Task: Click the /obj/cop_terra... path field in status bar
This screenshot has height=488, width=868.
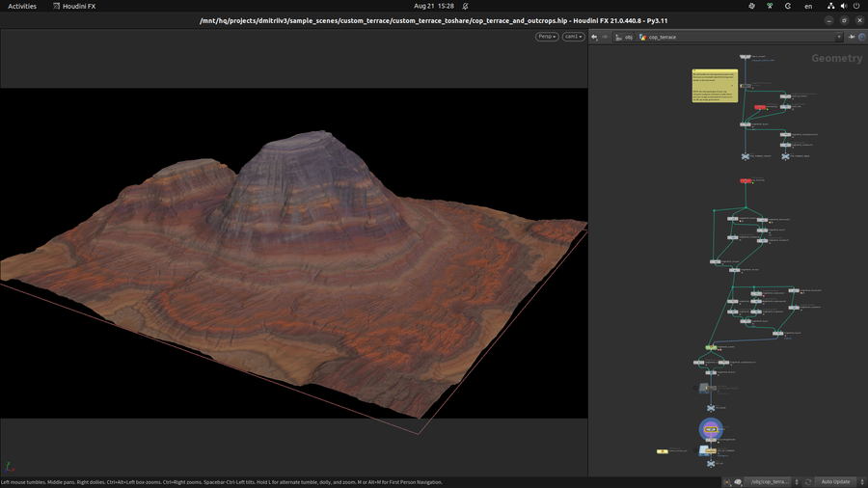Action: 770,481
